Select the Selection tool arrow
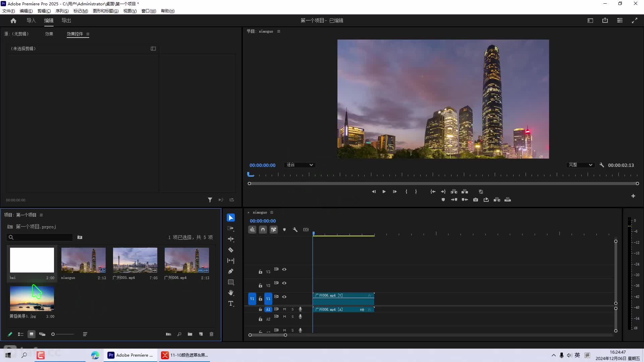Image resolution: width=644 pixels, height=362 pixels. point(231,218)
